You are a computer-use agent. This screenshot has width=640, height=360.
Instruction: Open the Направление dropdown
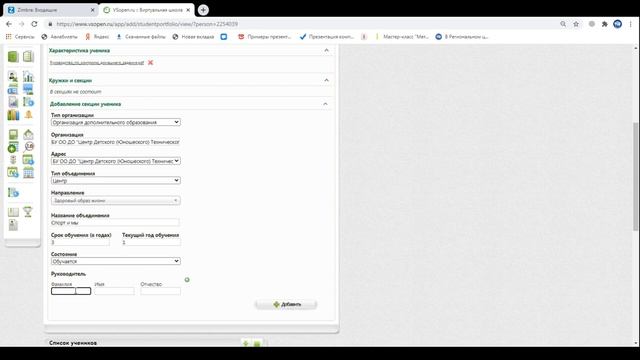pyautogui.click(x=116, y=200)
